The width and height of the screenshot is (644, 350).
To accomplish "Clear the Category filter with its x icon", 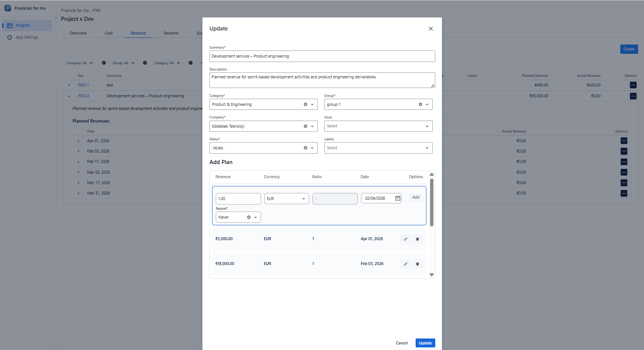I will pos(191,63).
